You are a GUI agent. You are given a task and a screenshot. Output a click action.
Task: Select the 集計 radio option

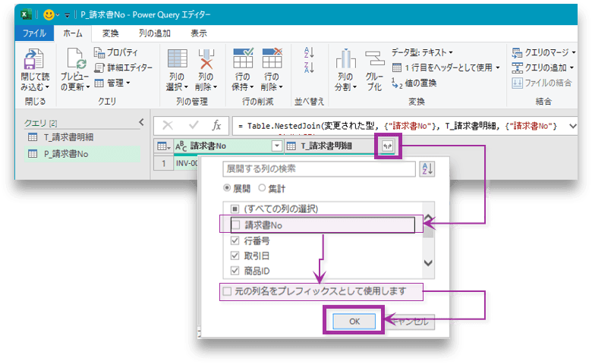pyautogui.click(x=263, y=187)
